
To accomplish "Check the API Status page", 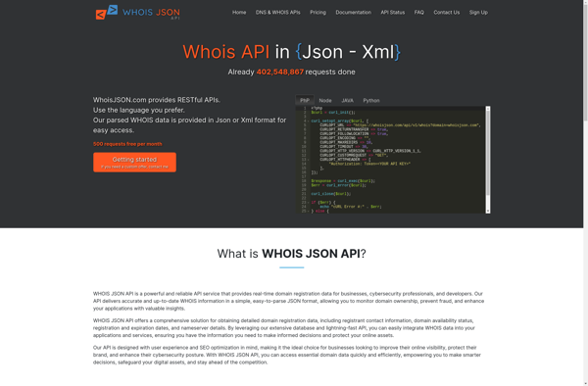I will pos(393,13).
